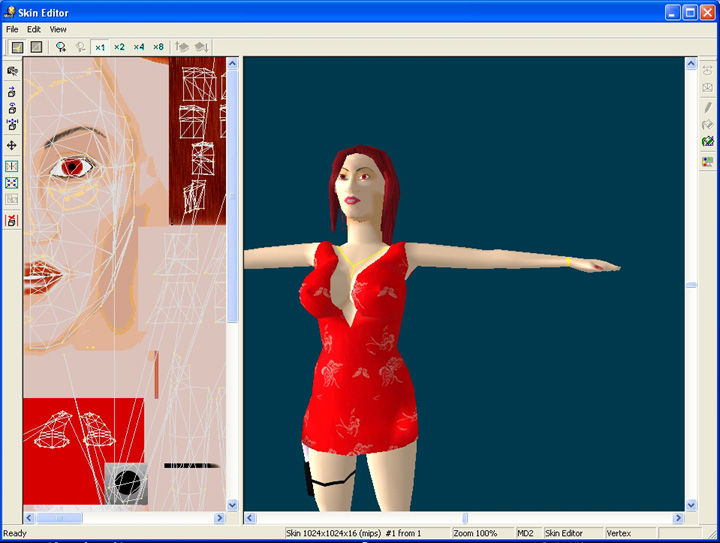The height and width of the screenshot is (543, 720).
Task: Click the fit vertices to bounds icon
Action: (x=12, y=183)
